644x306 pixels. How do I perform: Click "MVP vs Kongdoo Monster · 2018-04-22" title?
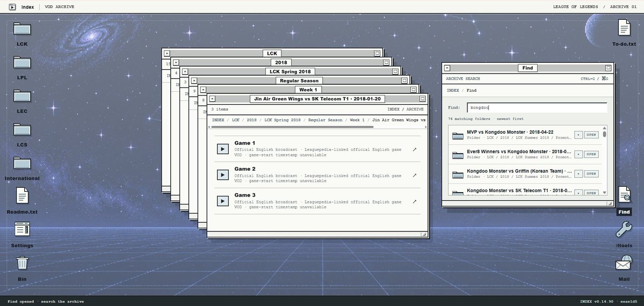[510, 132]
